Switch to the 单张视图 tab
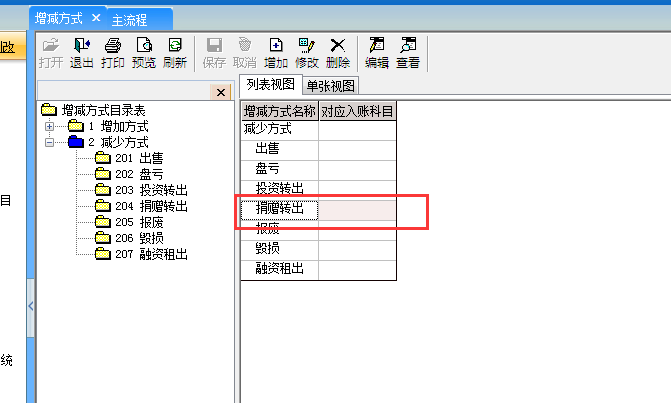The image size is (671, 403). pyautogui.click(x=329, y=85)
